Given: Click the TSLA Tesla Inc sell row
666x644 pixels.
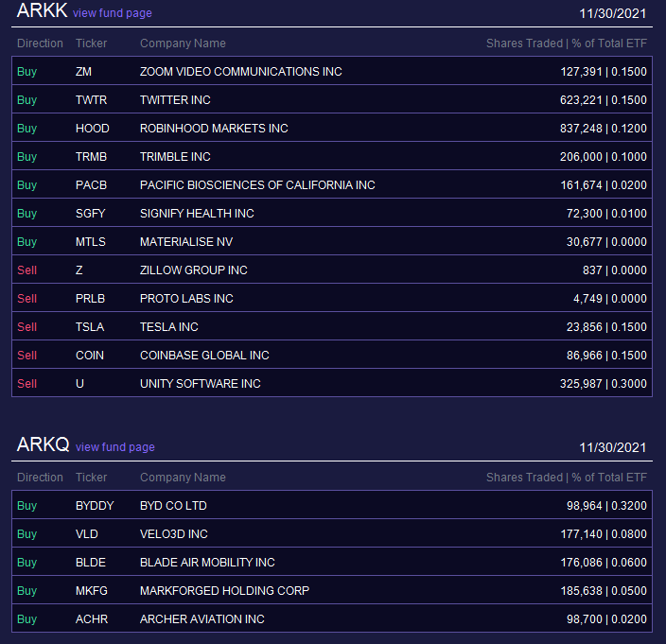Looking at the screenshot, I should click(332, 327).
